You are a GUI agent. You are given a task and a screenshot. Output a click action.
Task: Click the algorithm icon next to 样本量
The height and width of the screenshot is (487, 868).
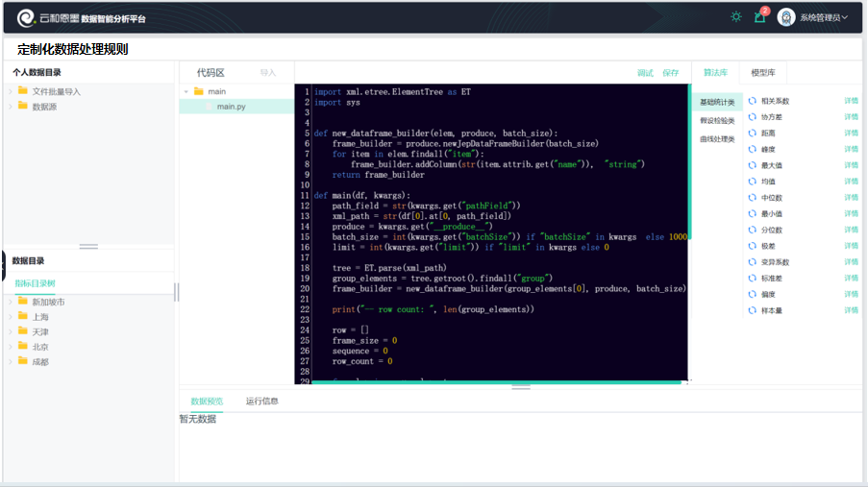pyautogui.click(x=753, y=310)
